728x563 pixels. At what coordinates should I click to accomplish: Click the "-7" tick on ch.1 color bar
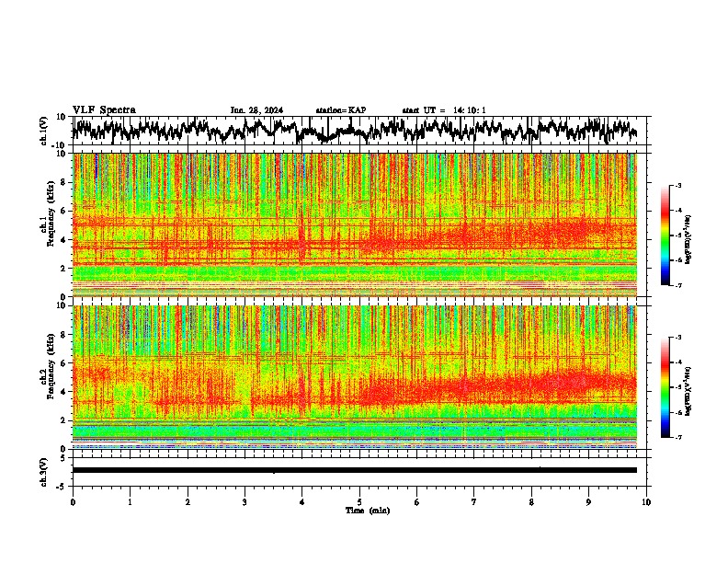(678, 285)
